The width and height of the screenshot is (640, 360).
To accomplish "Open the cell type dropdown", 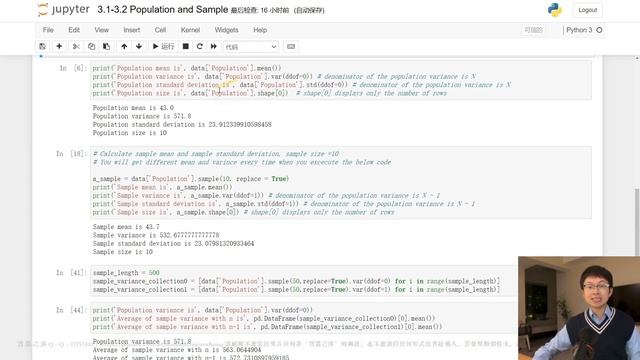I will (x=251, y=47).
